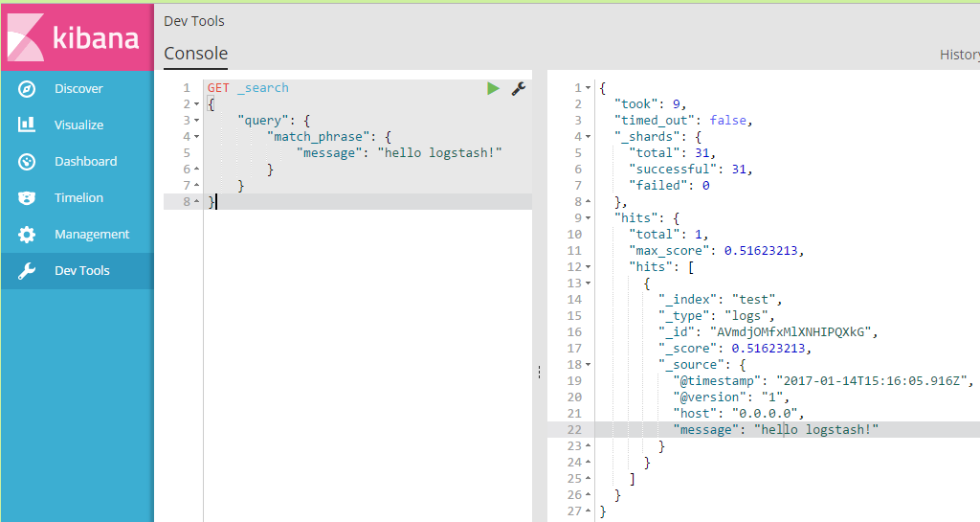The image size is (980, 522).
Task: Click fold marker at request line 7
Action: point(196,186)
